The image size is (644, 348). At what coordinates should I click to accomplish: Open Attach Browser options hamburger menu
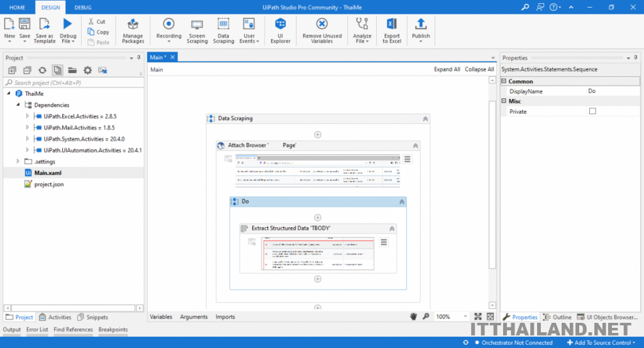(x=408, y=159)
